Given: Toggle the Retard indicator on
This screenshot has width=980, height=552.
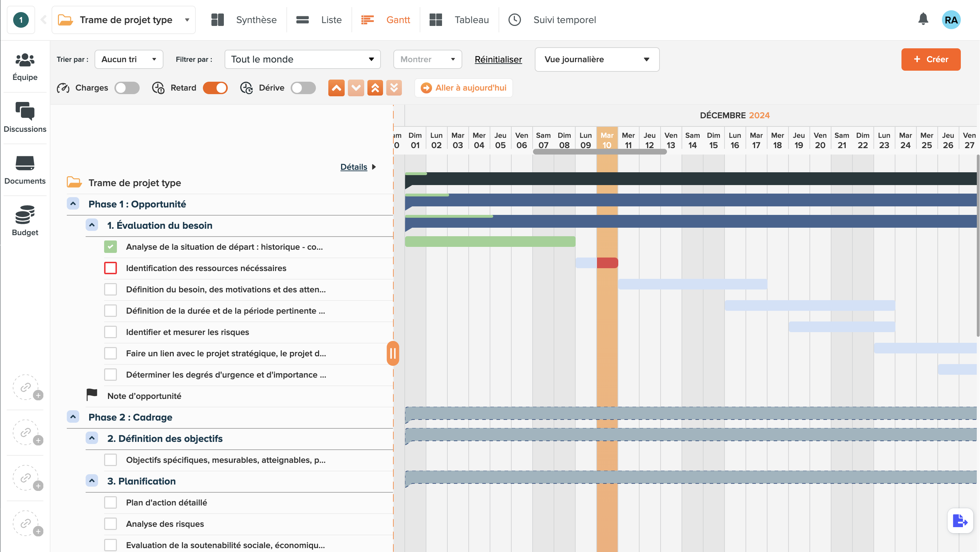Looking at the screenshot, I should (215, 87).
